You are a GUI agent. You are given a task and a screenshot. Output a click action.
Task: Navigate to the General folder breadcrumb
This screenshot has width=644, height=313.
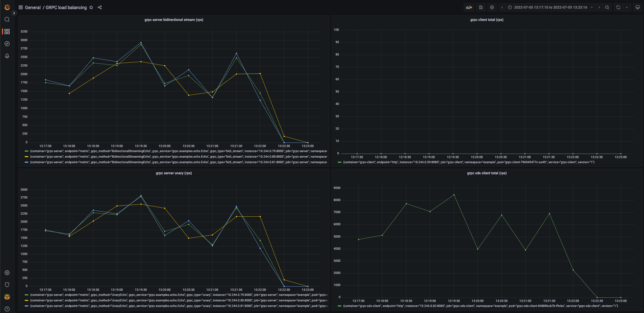pos(33,7)
